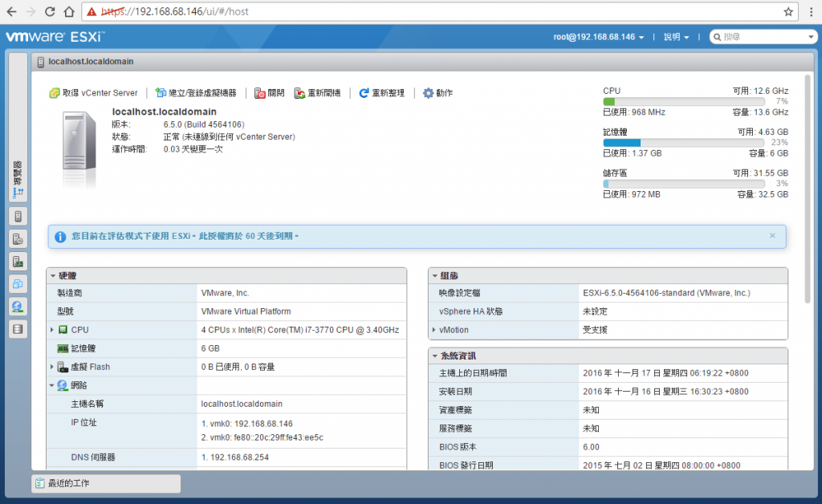Image resolution: width=822 pixels, height=504 pixels.
Task: Select the 'VMware, Inc.' manufacturer value
Action: click(225, 294)
